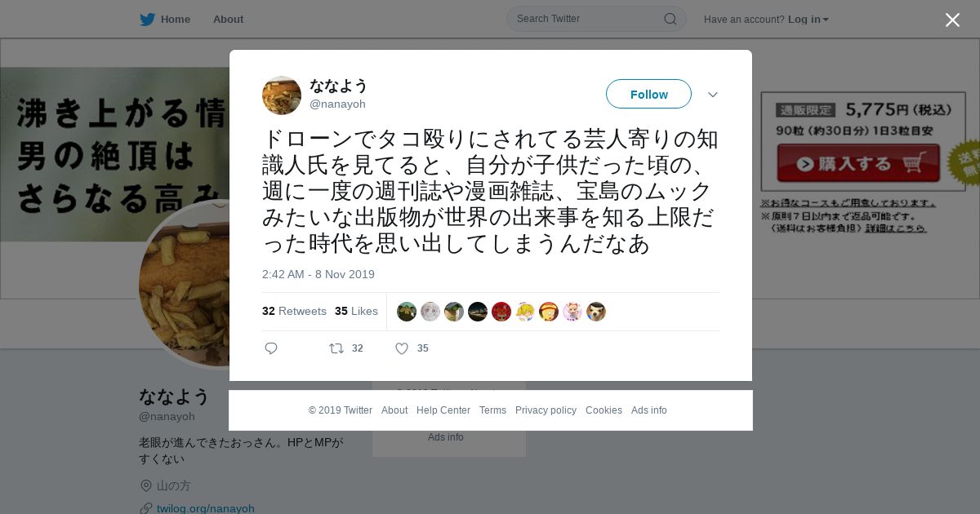Image resolution: width=980 pixels, height=514 pixels.
Task: Open the ななよう profile avatar in tweet
Action: 282,95
